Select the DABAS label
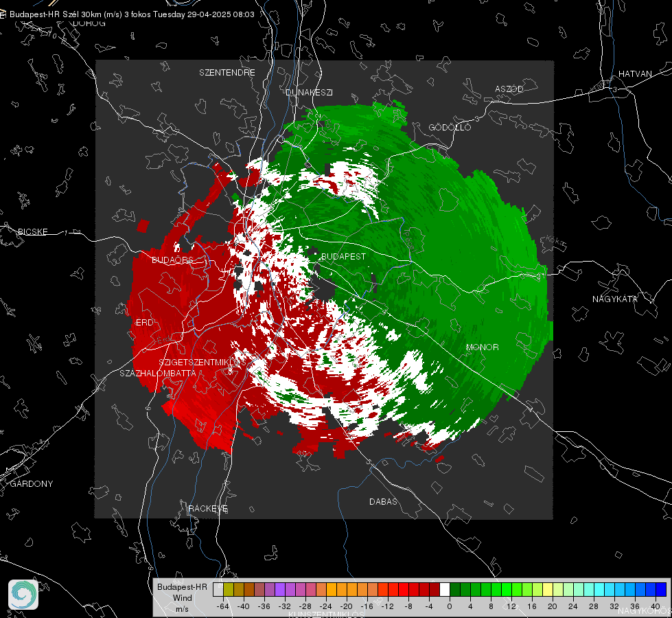 click(x=383, y=501)
